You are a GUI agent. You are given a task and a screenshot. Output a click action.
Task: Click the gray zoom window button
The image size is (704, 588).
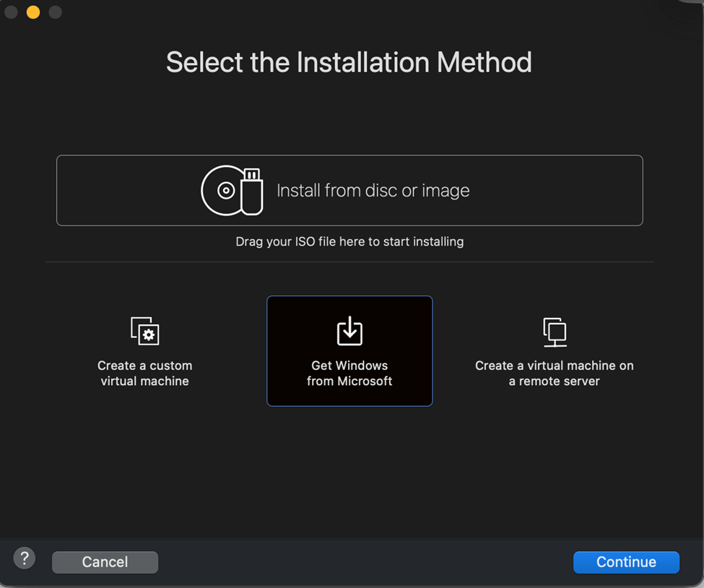point(55,12)
